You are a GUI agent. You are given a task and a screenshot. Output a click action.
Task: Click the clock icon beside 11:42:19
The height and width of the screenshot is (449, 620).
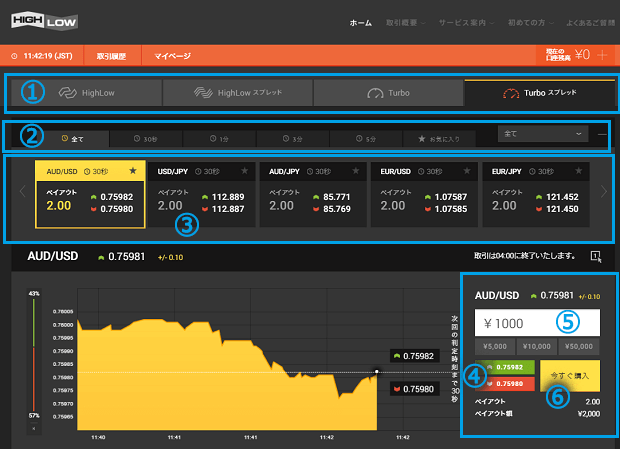tap(14, 56)
